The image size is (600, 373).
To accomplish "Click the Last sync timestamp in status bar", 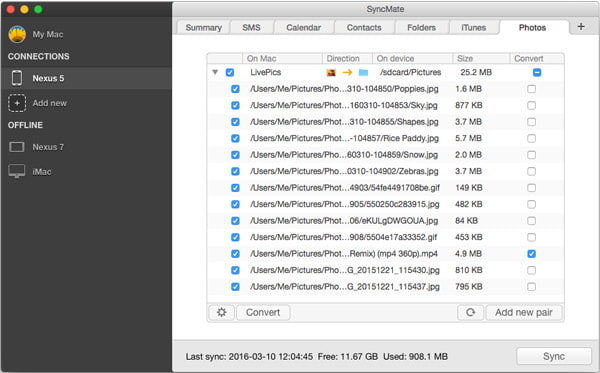I will click(249, 357).
